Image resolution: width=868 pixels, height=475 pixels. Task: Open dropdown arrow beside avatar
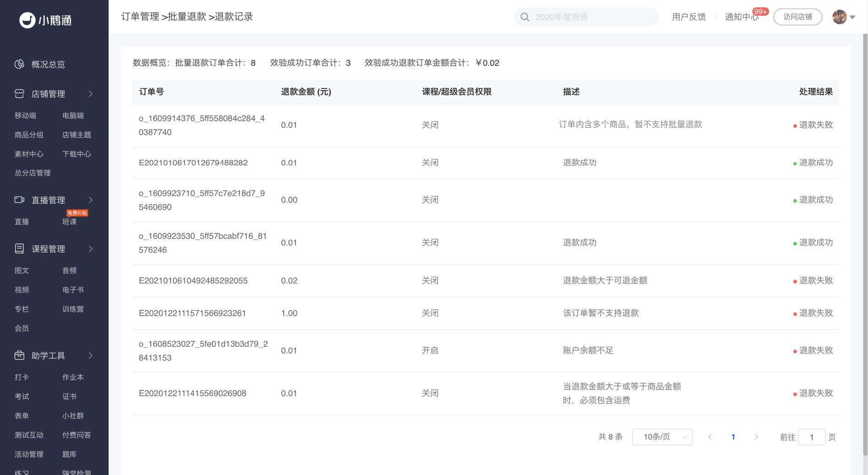(x=852, y=17)
